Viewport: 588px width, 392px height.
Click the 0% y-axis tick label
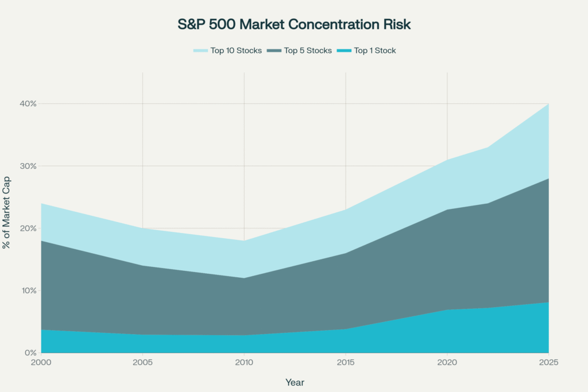pyautogui.click(x=31, y=352)
